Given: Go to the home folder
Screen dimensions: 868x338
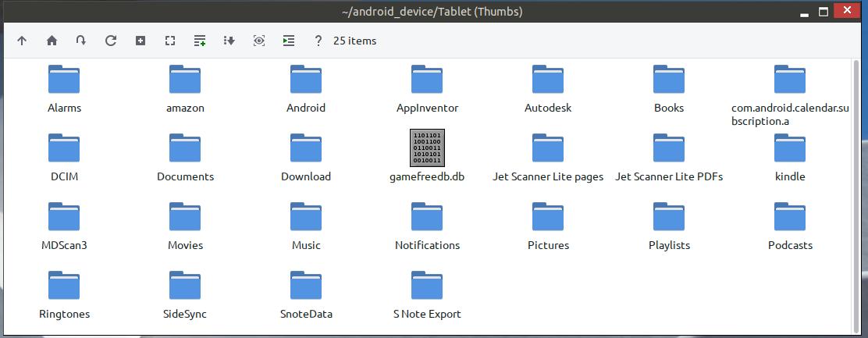Looking at the screenshot, I should [x=52, y=41].
